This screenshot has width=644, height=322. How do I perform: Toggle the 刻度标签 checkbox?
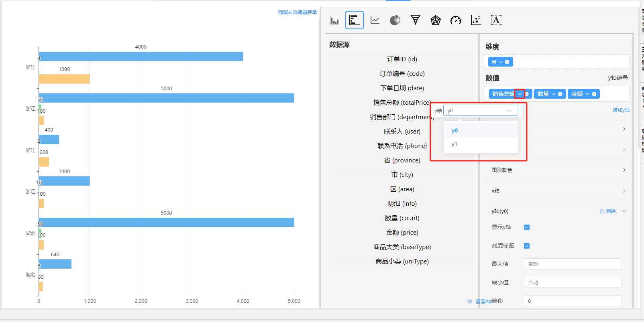pyautogui.click(x=527, y=246)
